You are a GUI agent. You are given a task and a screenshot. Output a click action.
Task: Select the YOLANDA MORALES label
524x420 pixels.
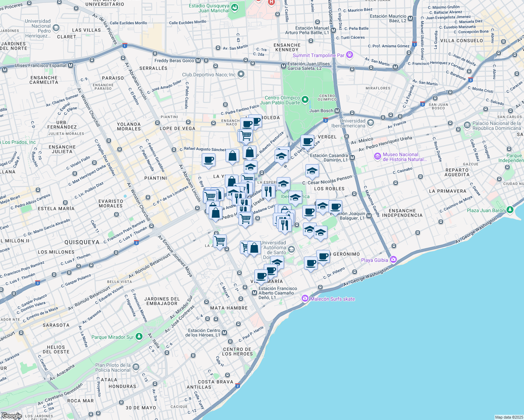point(129,127)
